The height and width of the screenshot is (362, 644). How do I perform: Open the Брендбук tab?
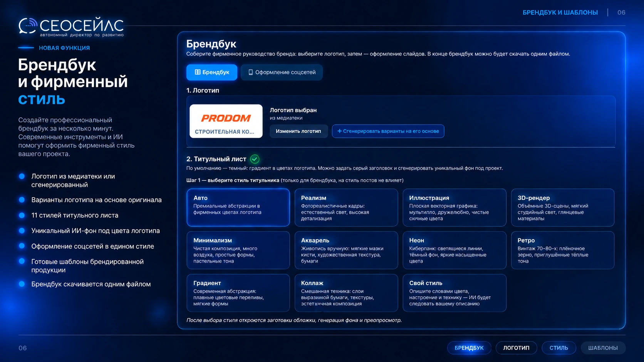[x=212, y=72]
